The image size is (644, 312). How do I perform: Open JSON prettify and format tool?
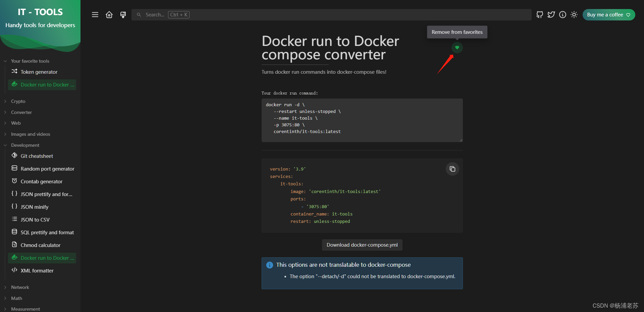point(42,194)
